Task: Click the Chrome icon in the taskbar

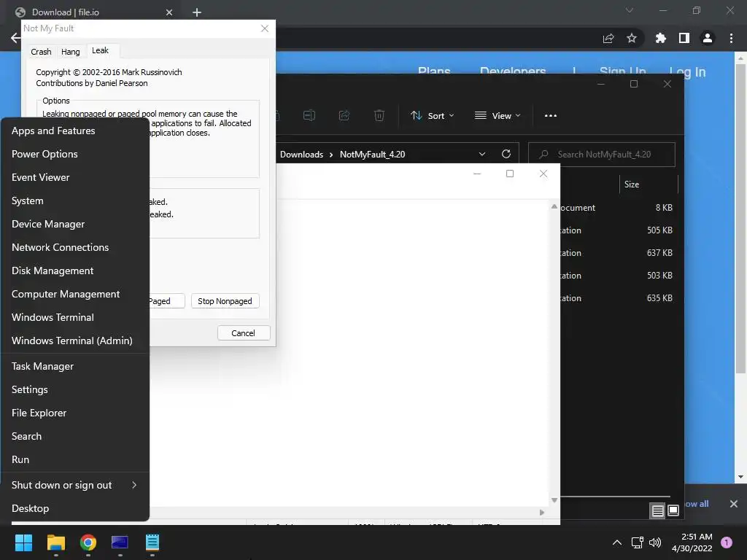Action: [x=88, y=542]
